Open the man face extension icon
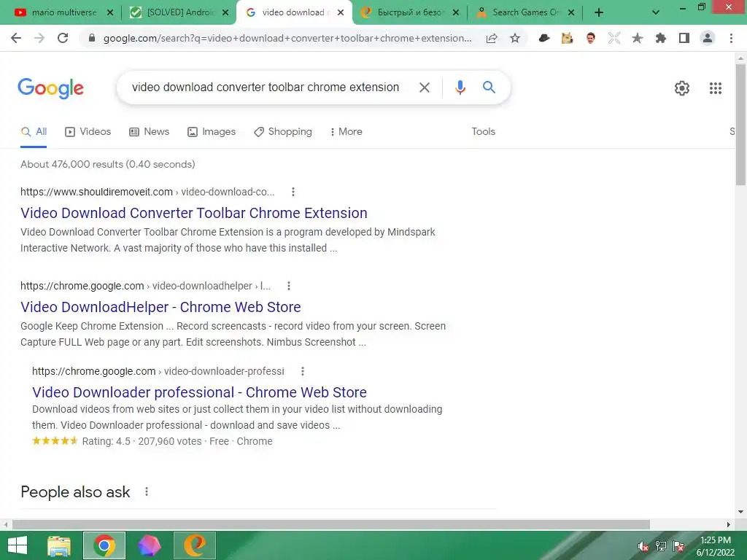The height and width of the screenshot is (560, 747). (x=590, y=38)
